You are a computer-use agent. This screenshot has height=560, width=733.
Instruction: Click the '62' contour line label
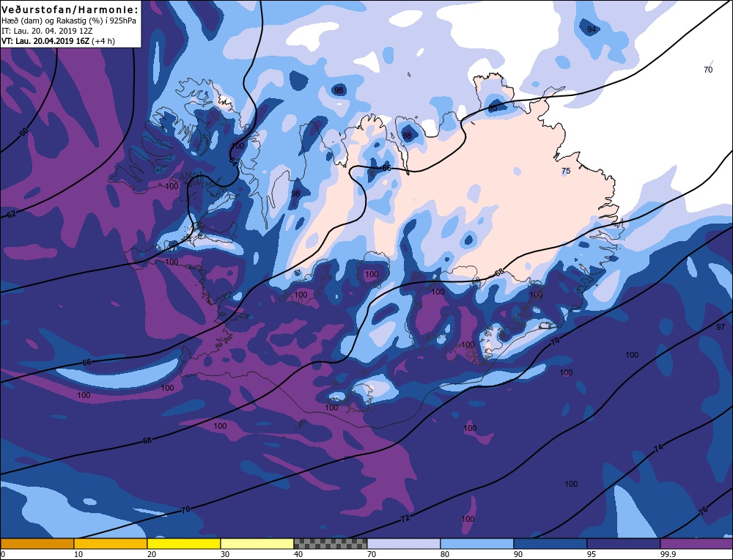[12, 214]
